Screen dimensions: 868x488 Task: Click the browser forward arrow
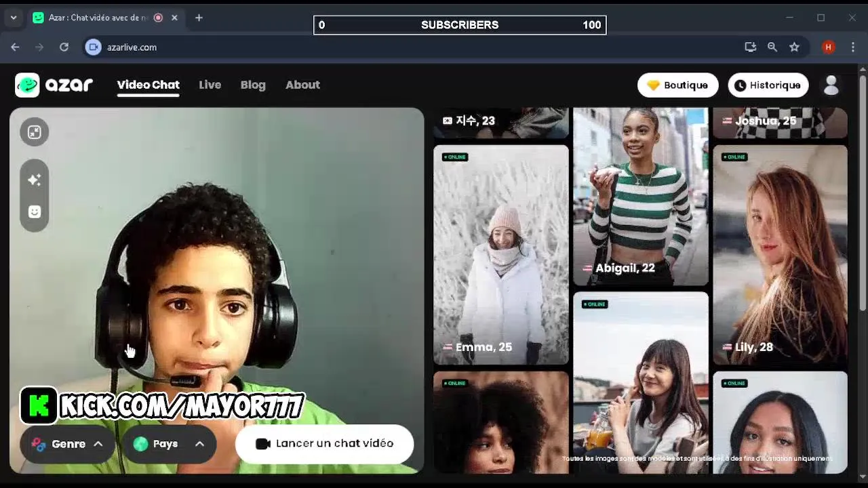pos(39,47)
